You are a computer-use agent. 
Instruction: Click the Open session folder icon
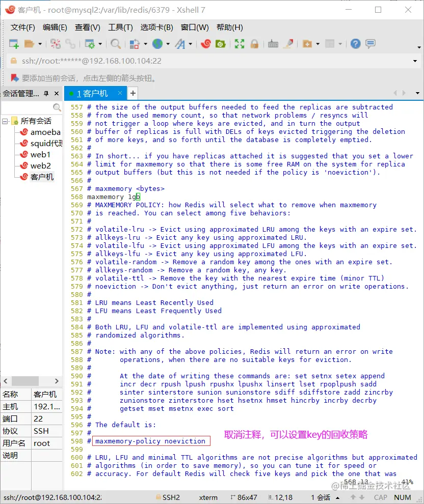tap(29, 44)
